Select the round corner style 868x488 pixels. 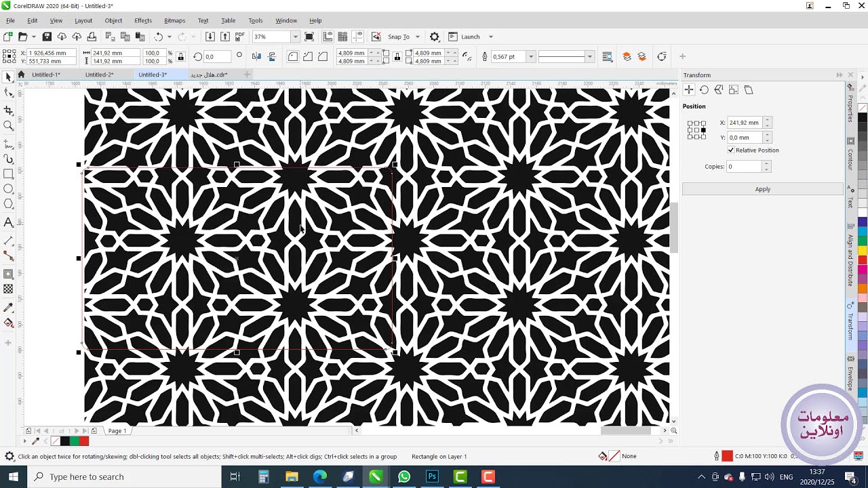point(293,57)
